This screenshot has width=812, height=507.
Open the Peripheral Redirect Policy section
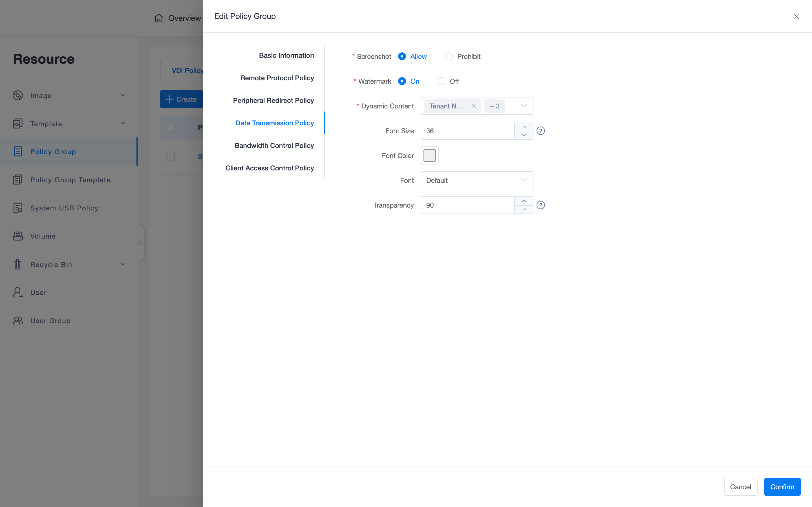273,101
